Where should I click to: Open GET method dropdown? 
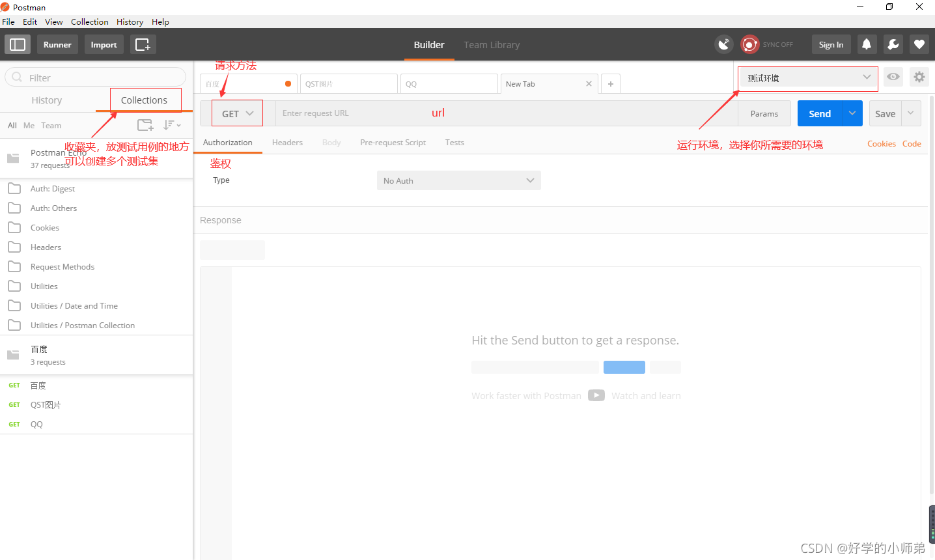pyautogui.click(x=237, y=113)
